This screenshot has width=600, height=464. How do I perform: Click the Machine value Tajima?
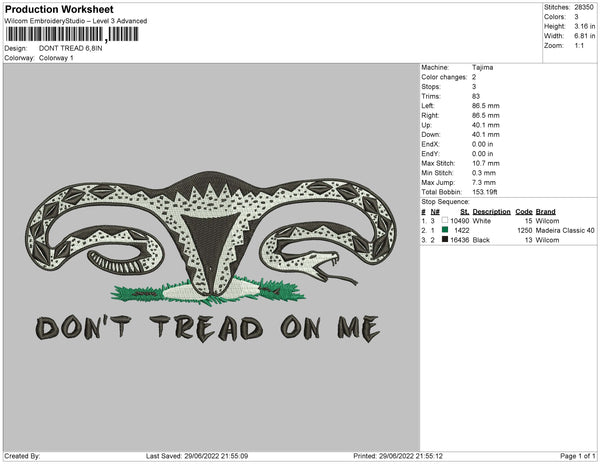coord(482,68)
